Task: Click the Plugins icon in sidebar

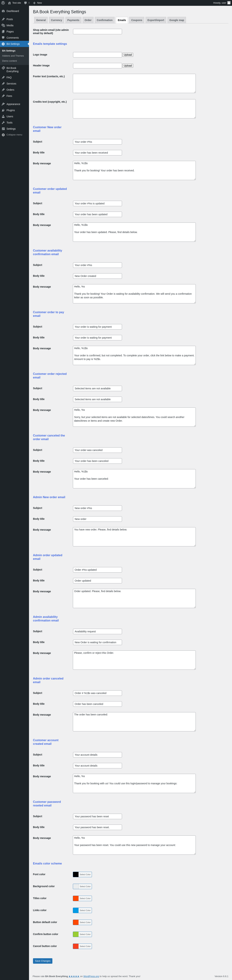Action: click(x=3, y=110)
